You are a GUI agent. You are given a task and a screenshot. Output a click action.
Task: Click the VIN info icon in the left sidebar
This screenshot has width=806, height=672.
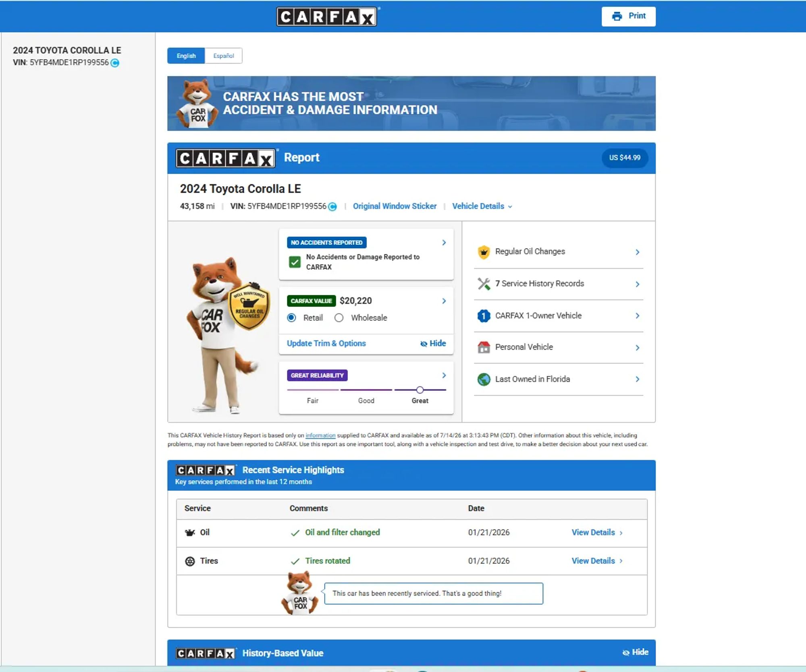click(x=115, y=63)
